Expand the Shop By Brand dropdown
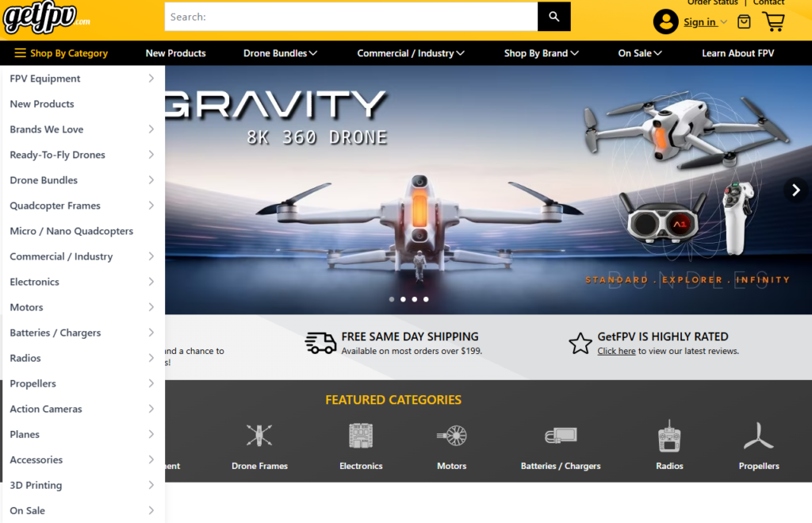812x523 pixels. [541, 53]
